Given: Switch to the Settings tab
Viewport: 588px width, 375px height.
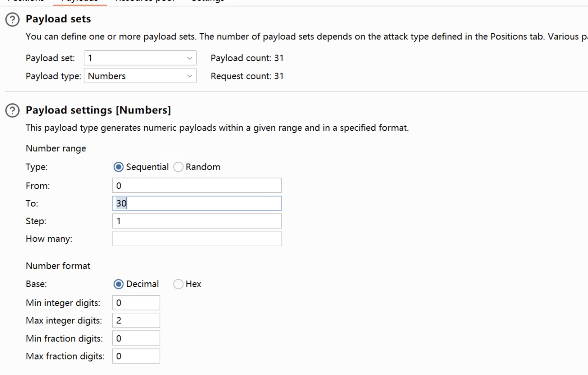Looking at the screenshot, I should pos(208,1).
